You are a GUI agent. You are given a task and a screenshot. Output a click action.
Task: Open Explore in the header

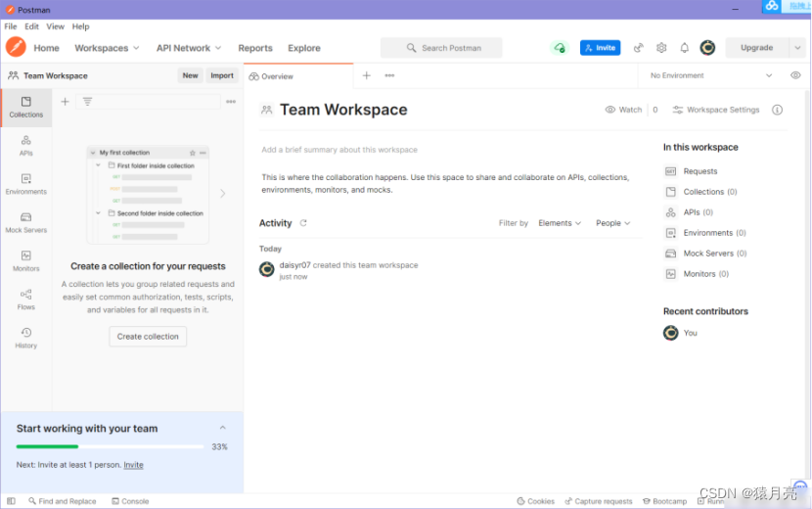tap(304, 48)
